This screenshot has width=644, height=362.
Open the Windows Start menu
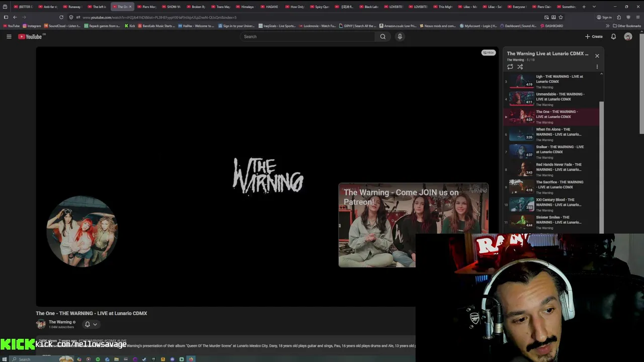(x=5, y=359)
